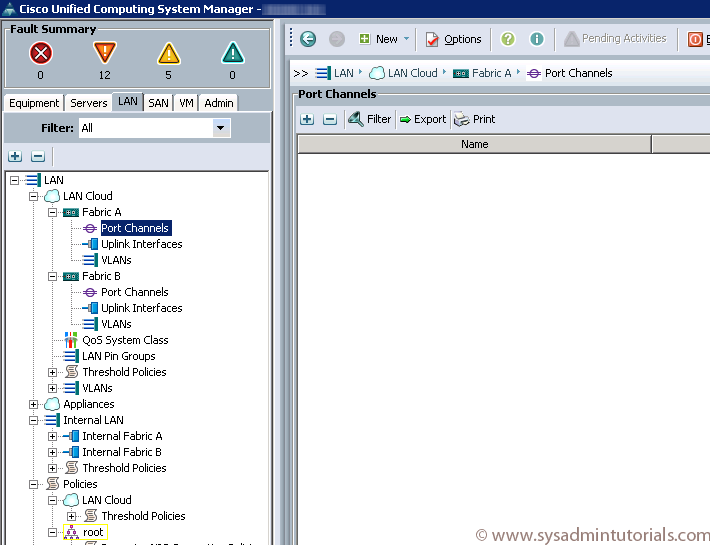Click the green Back navigation arrow

(x=308, y=39)
